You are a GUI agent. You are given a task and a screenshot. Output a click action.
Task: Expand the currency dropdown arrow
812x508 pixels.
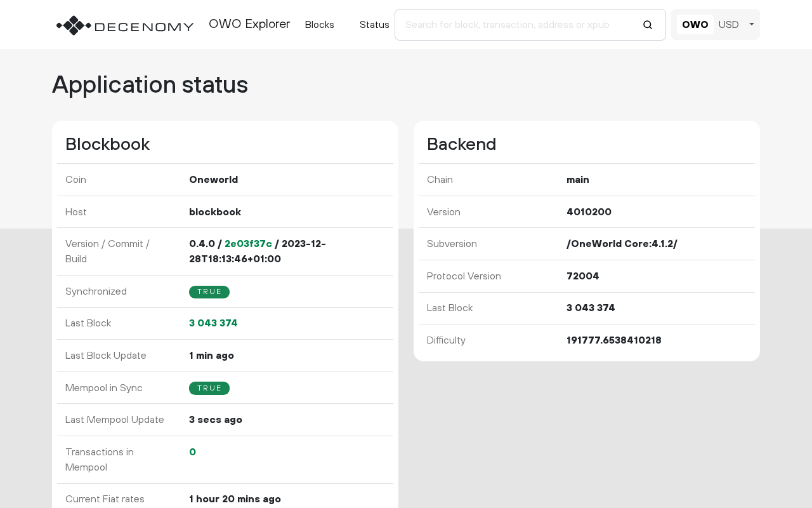pos(751,24)
